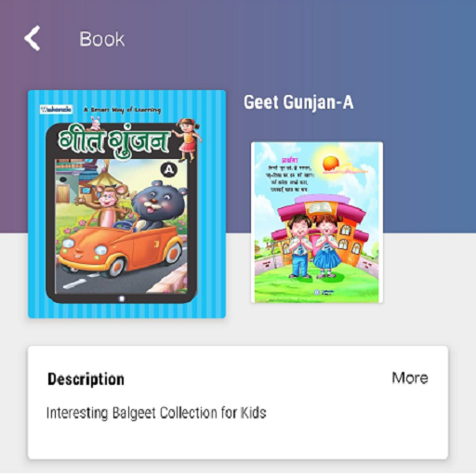The width and height of the screenshot is (476, 476).
Task: Tap 'A Smart Way of Learning' tagline
Action: coord(123,110)
